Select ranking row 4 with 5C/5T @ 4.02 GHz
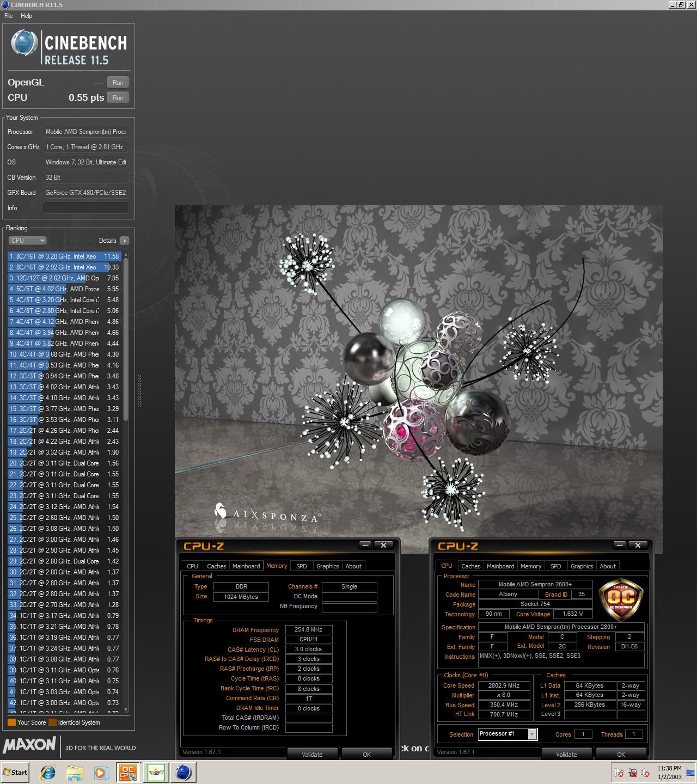The height and width of the screenshot is (784, 697). (64, 289)
